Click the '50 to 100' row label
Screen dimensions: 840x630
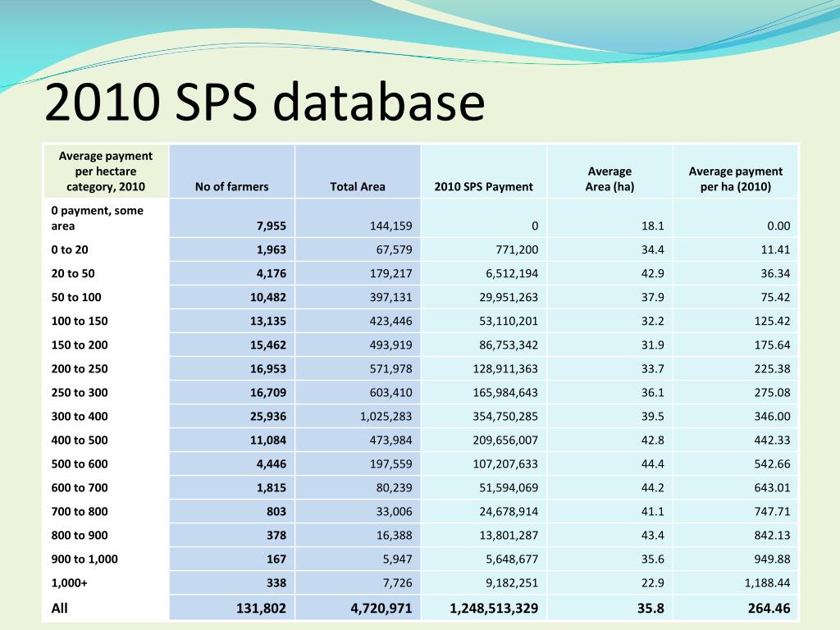click(76, 297)
